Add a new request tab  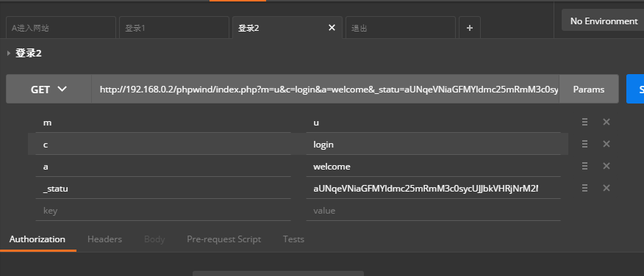(470, 28)
